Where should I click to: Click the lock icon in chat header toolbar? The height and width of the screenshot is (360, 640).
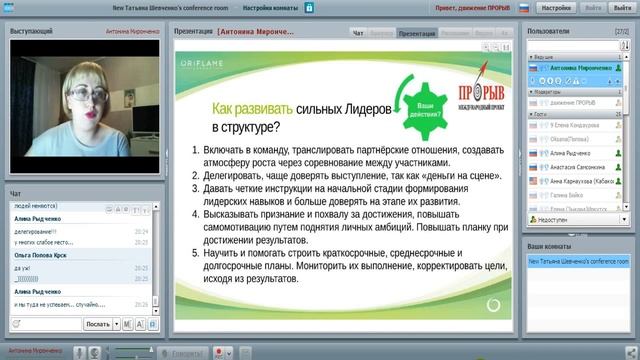[118, 210]
